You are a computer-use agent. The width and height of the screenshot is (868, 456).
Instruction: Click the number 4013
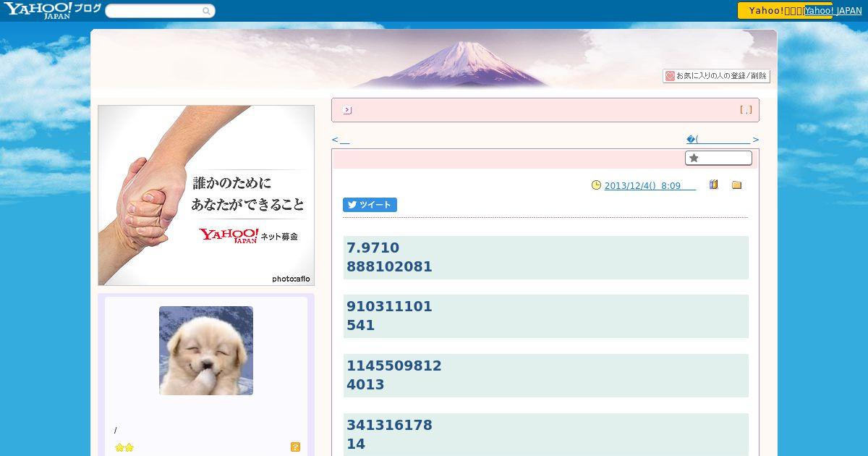click(365, 384)
